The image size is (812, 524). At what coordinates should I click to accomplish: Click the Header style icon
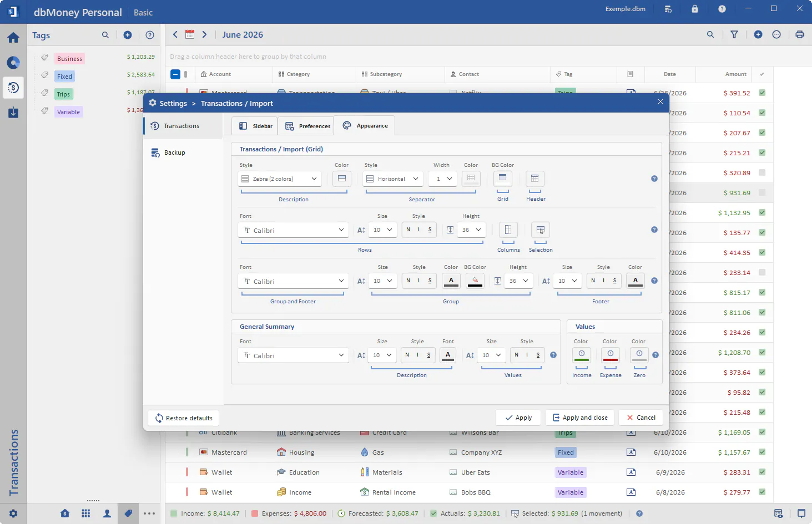pos(535,179)
